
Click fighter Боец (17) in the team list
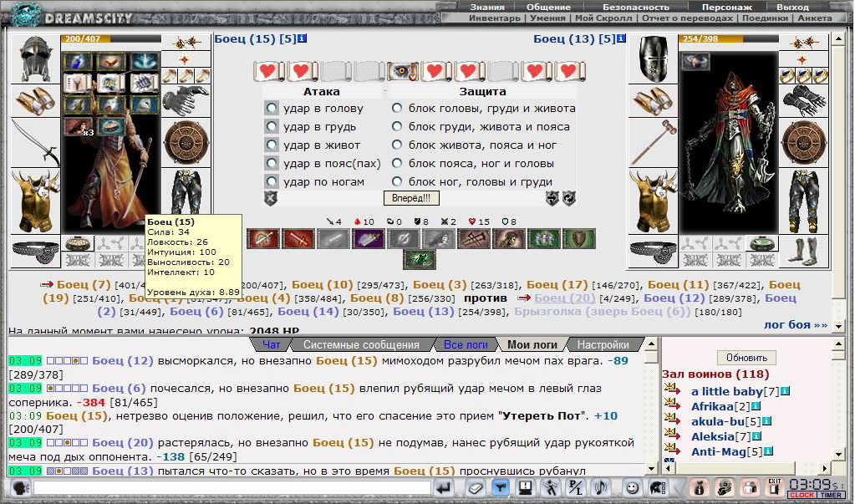557,285
